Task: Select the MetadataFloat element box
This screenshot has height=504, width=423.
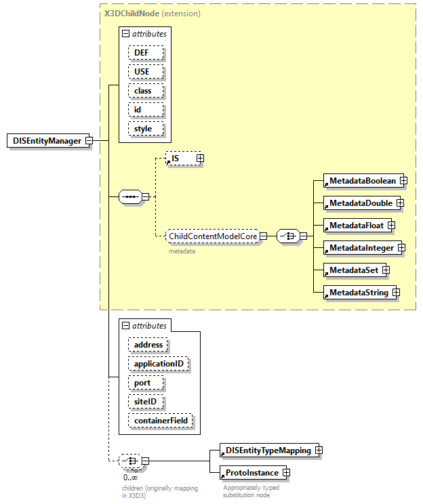Action: point(357,226)
